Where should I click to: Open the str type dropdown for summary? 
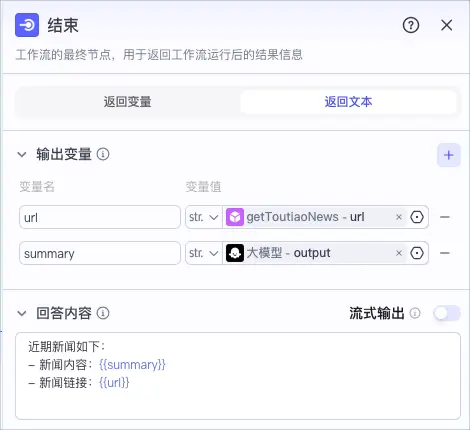coord(204,253)
